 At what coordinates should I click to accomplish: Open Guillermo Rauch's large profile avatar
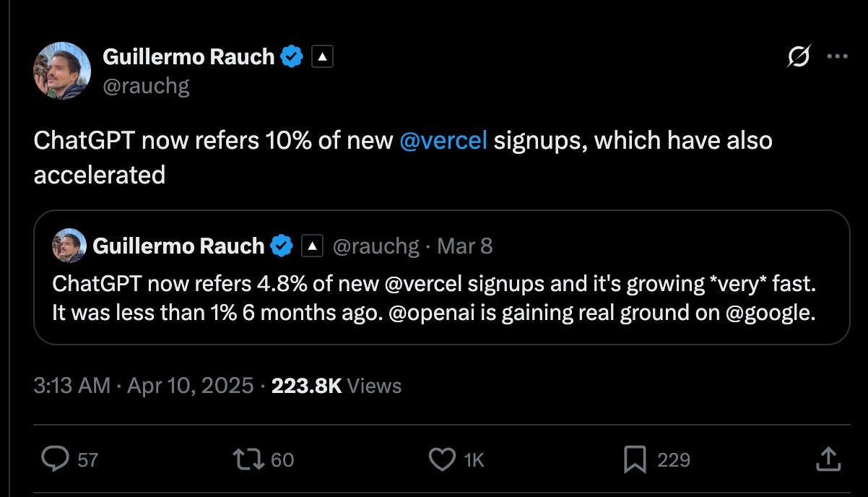(x=61, y=71)
